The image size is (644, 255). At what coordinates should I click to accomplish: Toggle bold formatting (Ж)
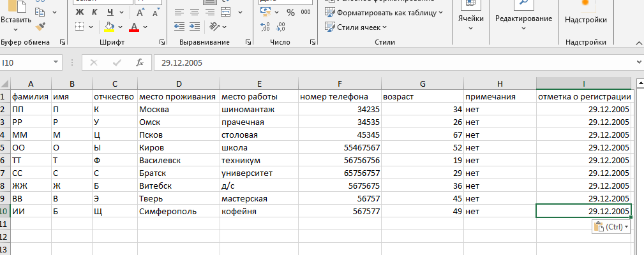click(80, 12)
